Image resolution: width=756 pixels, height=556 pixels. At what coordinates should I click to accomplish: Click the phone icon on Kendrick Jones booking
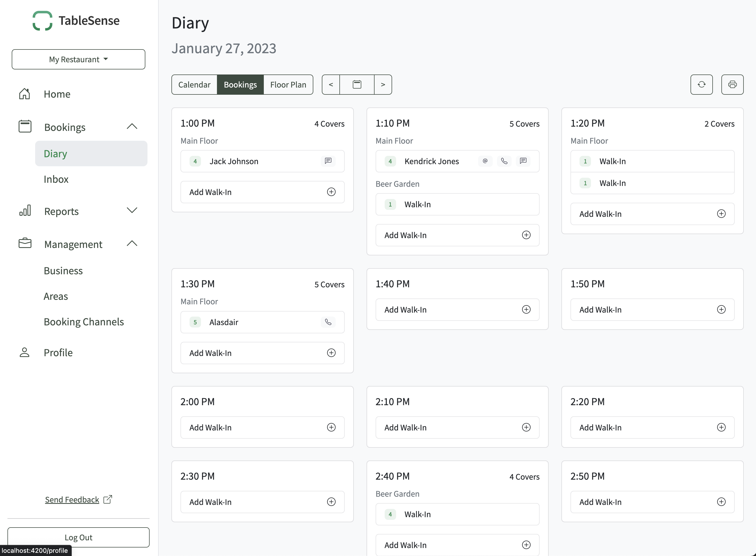pyautogui.click(x=504, y=161)
